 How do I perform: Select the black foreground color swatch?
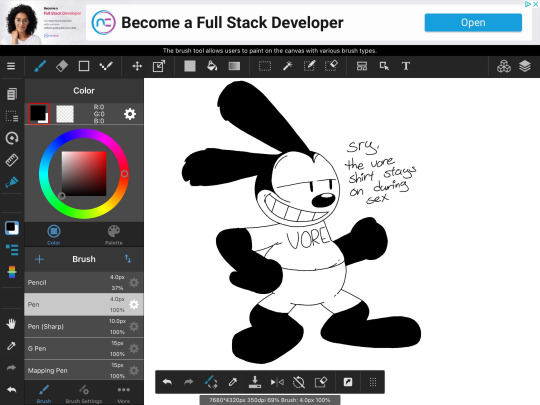(x=39, y=114)
